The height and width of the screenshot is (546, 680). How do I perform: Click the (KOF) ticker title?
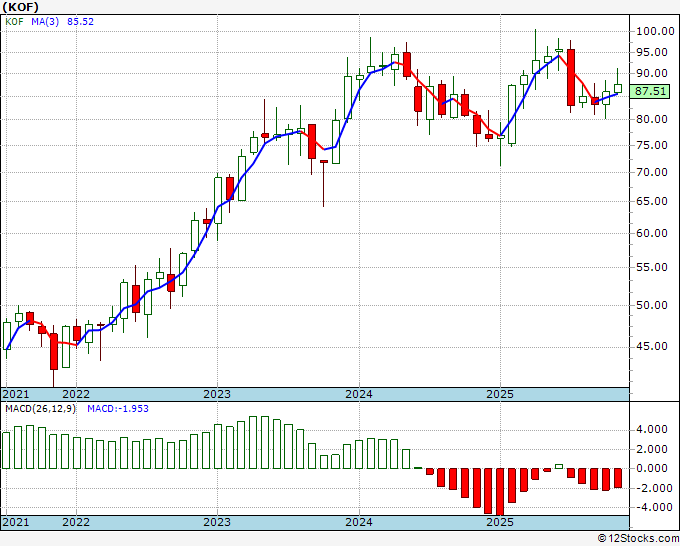[21, 7]
